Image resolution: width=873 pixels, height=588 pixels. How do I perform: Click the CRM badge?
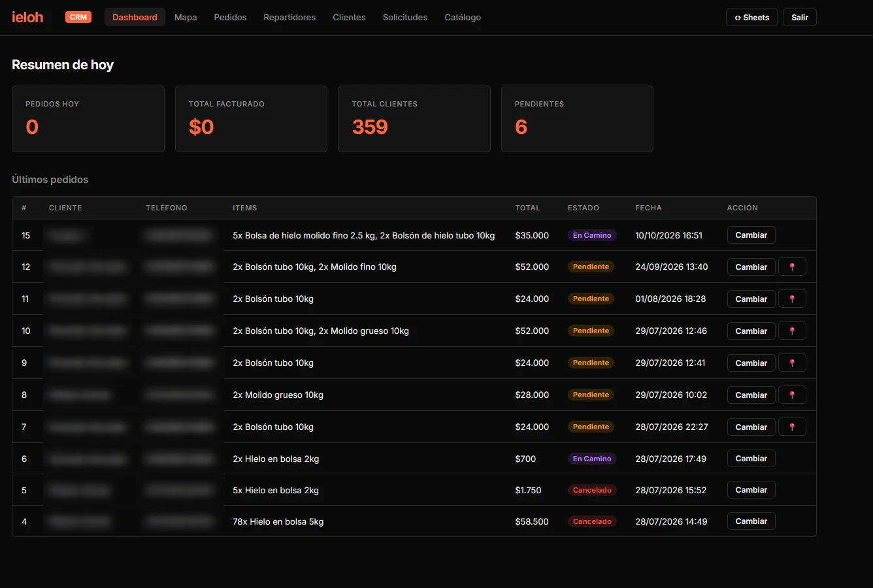[78, 17]
